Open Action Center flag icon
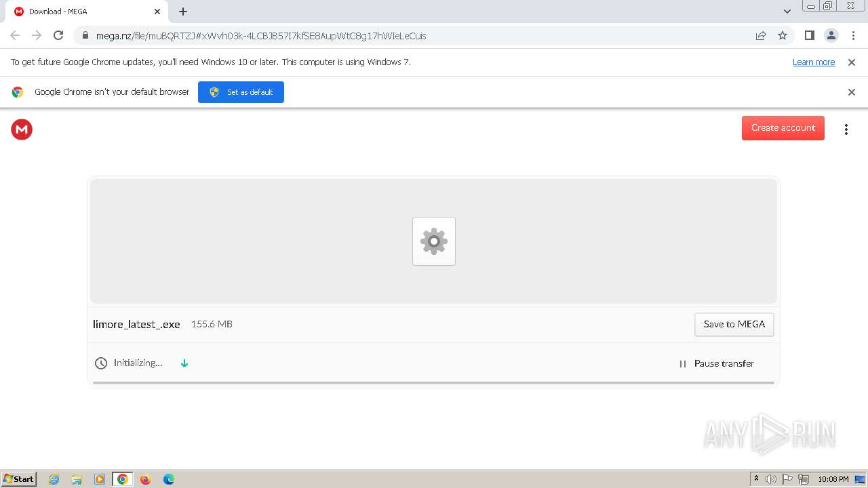The height and width of the screenshot is (488, 868). [788, 479]
